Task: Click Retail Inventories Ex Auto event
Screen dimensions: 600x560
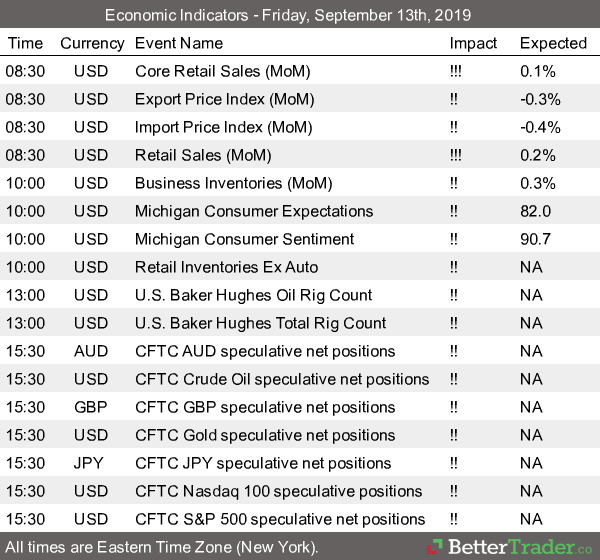Action: click(x=225, y=267)
